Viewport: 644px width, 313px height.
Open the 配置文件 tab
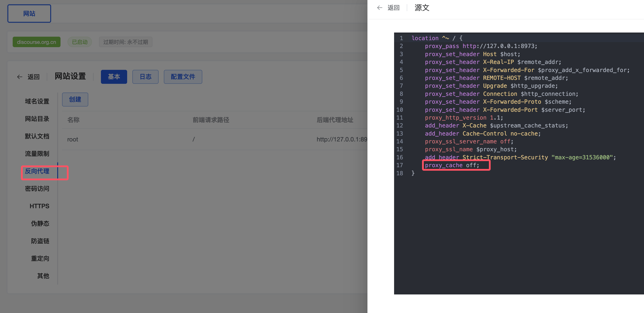[x=183, y=77]
